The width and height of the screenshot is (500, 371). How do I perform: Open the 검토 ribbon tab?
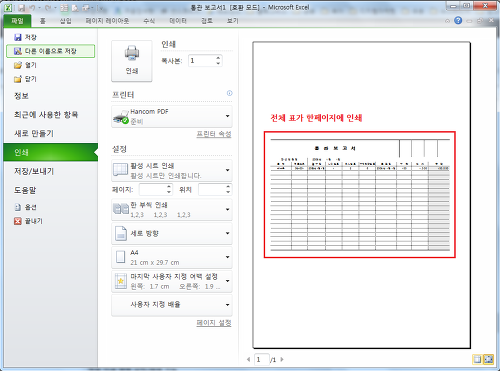point(207,21)
